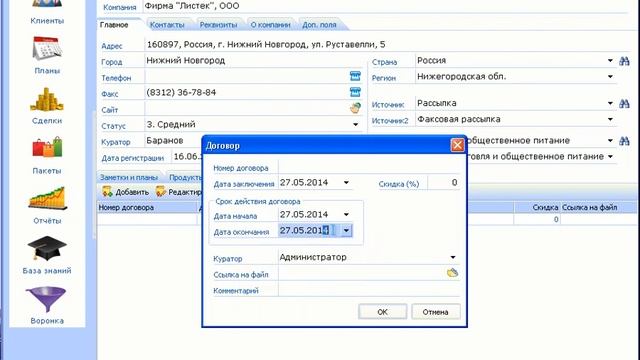Click the empty Телефон input field

(x=247, y=77)
